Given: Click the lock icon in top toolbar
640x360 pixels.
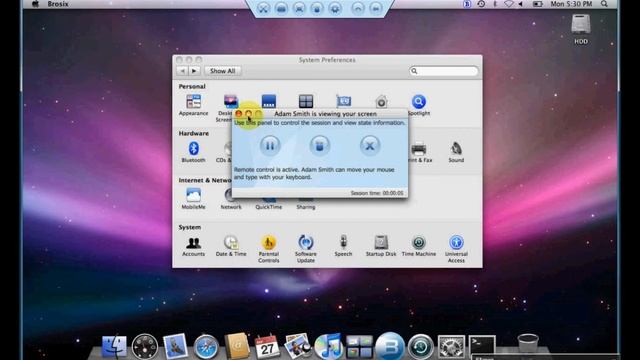Looking at the screenshot, I should click(x=317, y=8).
